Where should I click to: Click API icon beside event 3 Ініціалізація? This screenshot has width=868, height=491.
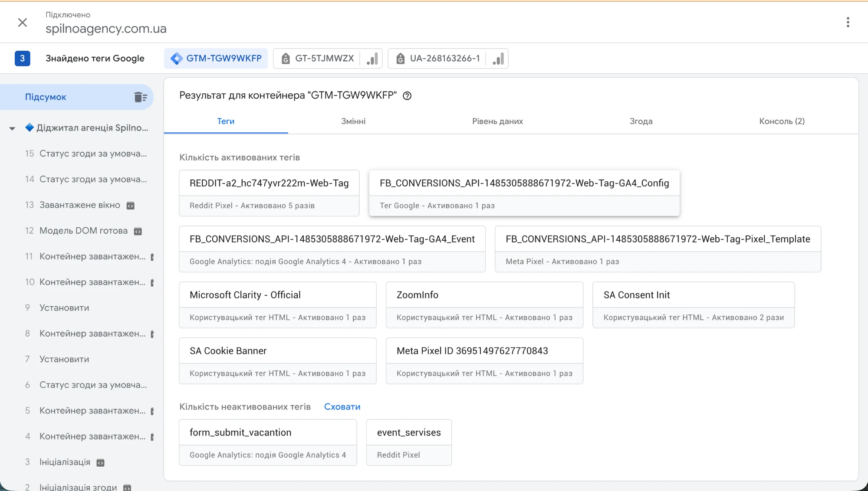(x=100, y=463)
